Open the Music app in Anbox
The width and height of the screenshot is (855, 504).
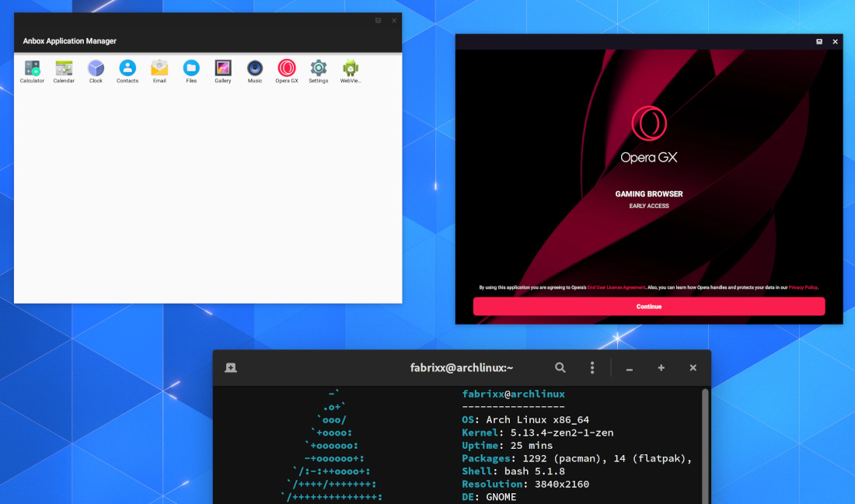[x=255, y=71]
